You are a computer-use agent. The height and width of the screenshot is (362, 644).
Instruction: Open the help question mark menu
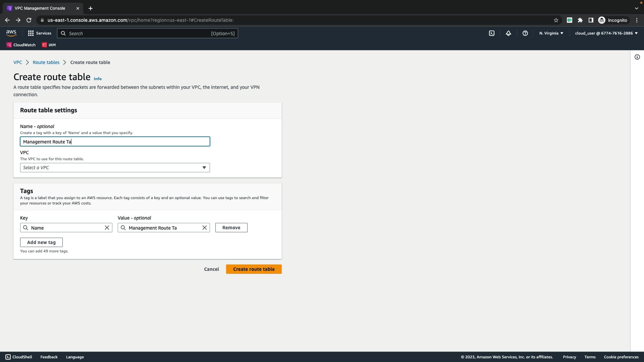pos(525,33)
